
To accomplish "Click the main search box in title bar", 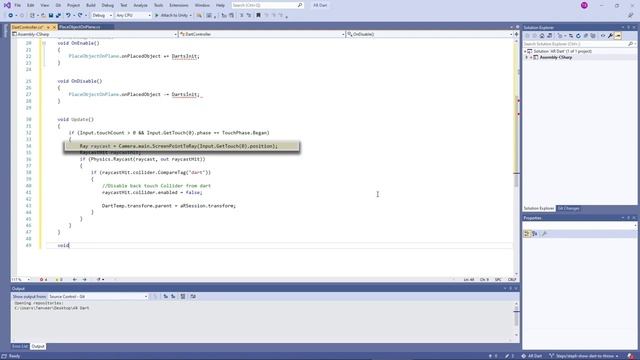I will (267, 5).
